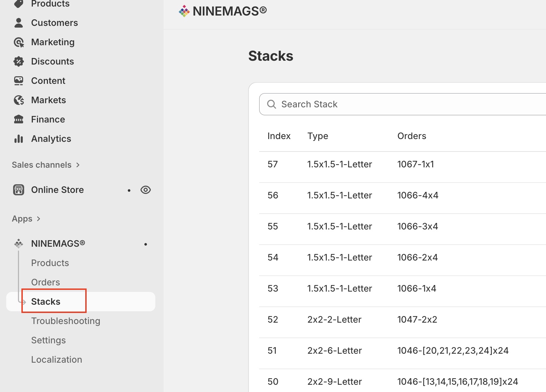Open Customers in the main menu

55,23
